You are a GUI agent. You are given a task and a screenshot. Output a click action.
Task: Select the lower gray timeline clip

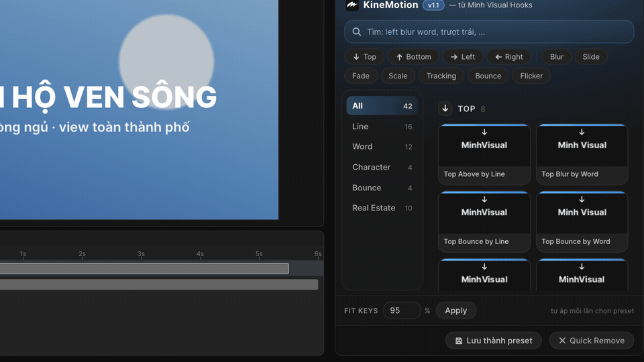pos(159,284)
